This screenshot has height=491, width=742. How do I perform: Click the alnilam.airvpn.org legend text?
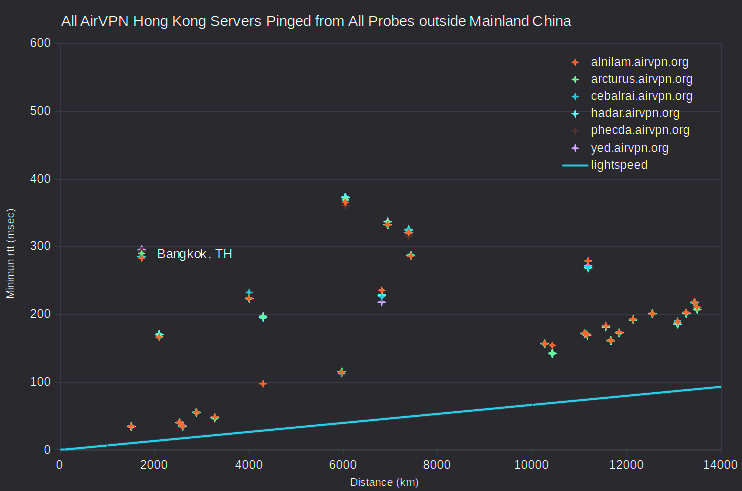639,62
